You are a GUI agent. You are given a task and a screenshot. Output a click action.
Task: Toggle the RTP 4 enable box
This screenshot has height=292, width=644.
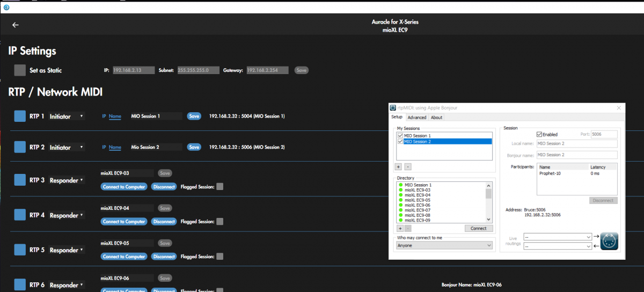[20, 215]
